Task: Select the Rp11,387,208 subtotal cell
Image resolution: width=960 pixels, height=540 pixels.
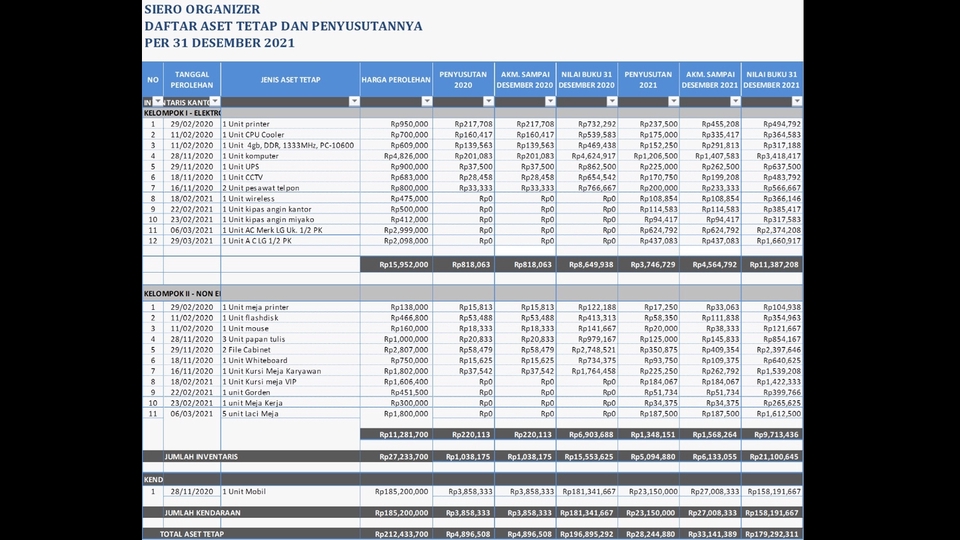Action: click(x=771, y=264)
